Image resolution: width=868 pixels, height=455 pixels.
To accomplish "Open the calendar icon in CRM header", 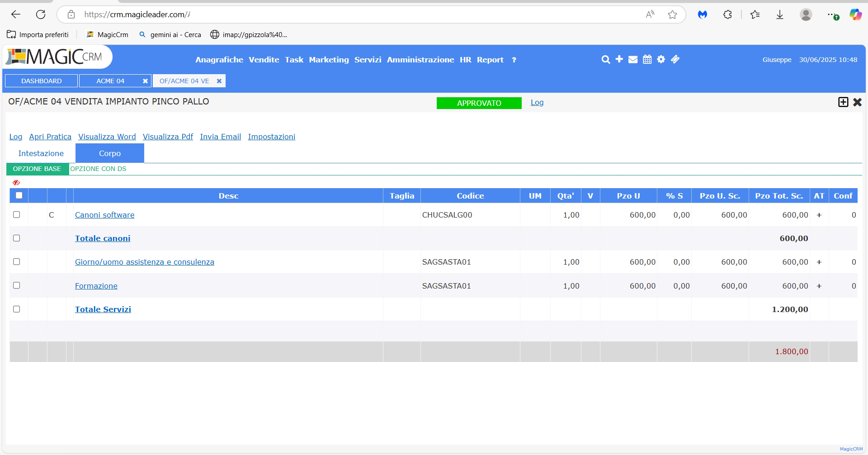I will 647,59.
